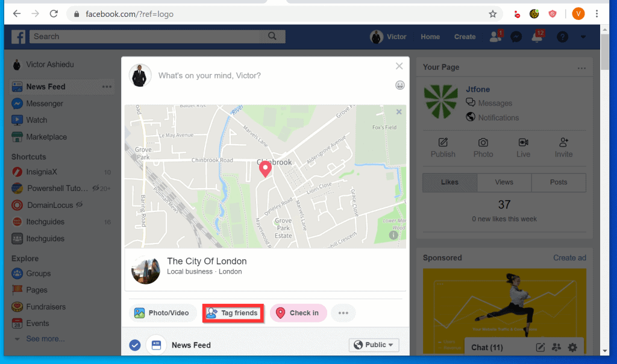Click the emoji smiley in the post composer

point(399,85)
